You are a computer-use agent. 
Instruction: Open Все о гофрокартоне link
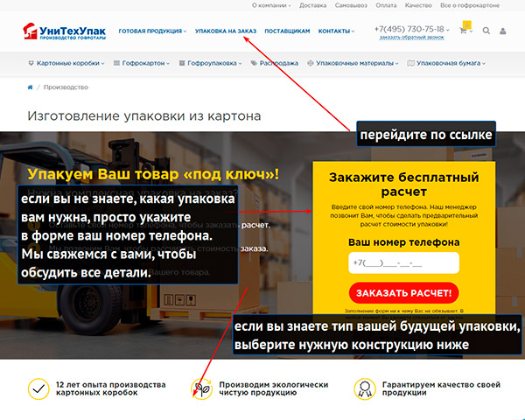pyautogui.click(x=470, y=5)
